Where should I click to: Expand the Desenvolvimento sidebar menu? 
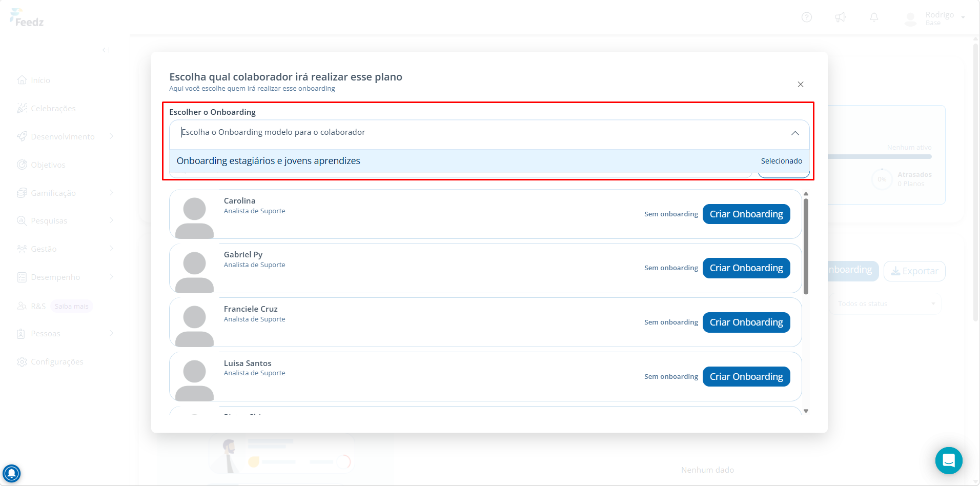pyautogui.click(x=65, y=136)
